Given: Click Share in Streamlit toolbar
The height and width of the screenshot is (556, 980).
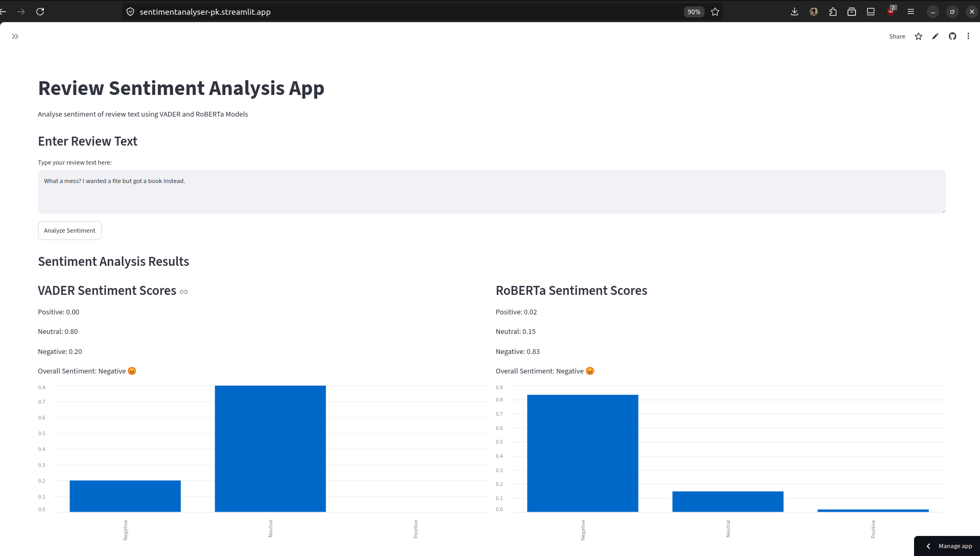Looking at the screenshot, I should pyautogui.click(x=897, y=36).
